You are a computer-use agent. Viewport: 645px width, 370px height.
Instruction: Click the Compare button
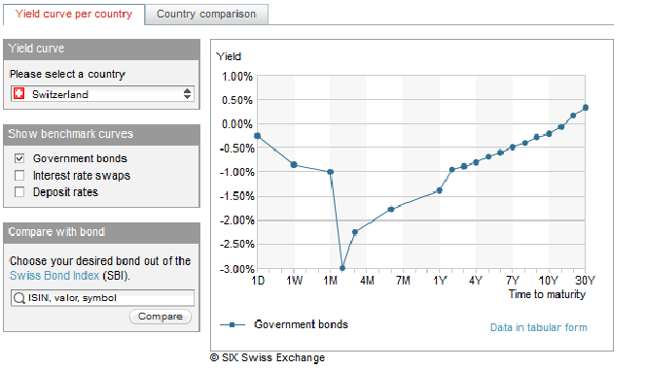click(160, 316)
